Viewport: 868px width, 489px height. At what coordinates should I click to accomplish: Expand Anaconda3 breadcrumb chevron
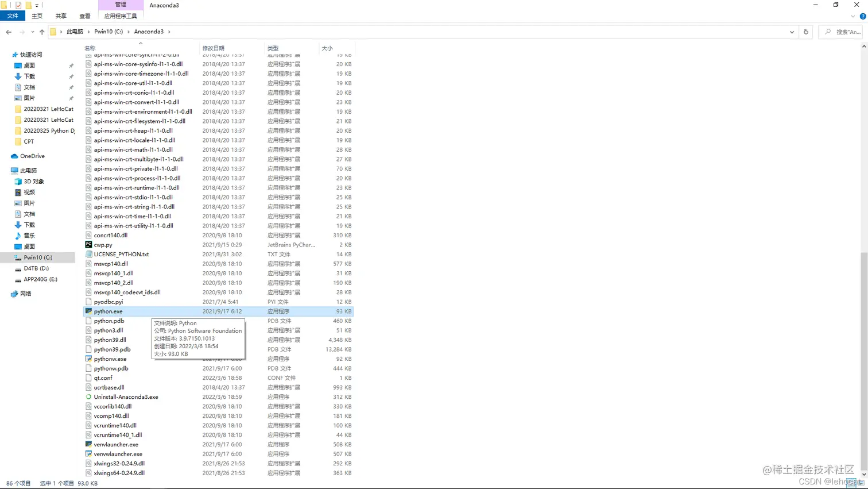coord(169,32)
